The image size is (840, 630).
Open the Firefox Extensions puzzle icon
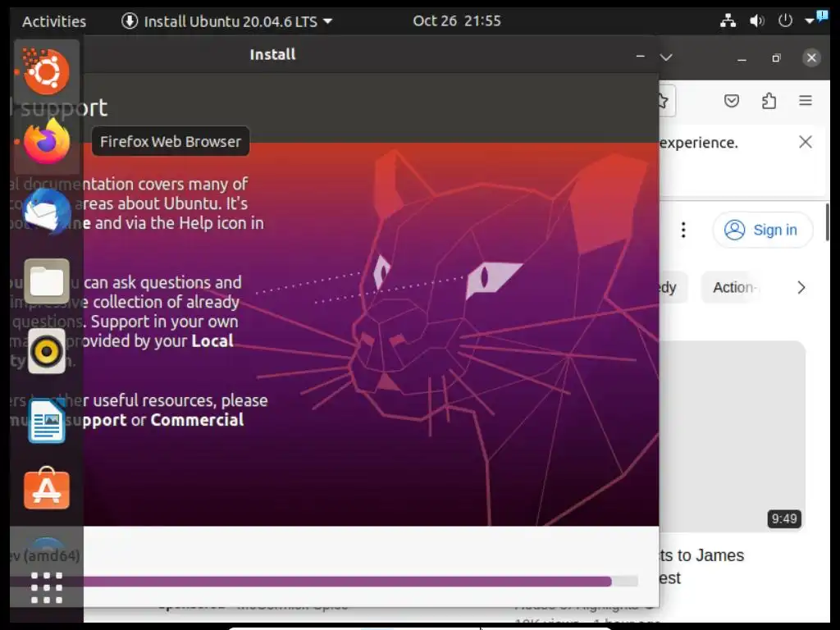click(769, 101)
